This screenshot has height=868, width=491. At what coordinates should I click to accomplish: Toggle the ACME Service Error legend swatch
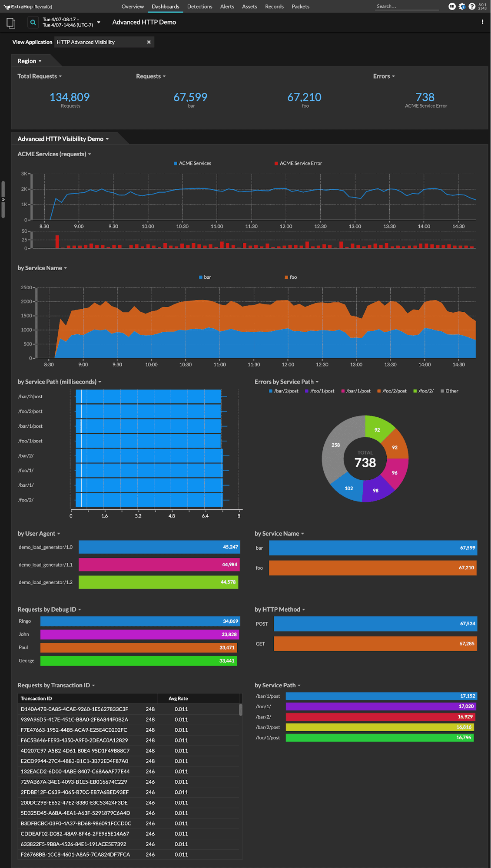[x=276, y=164]
